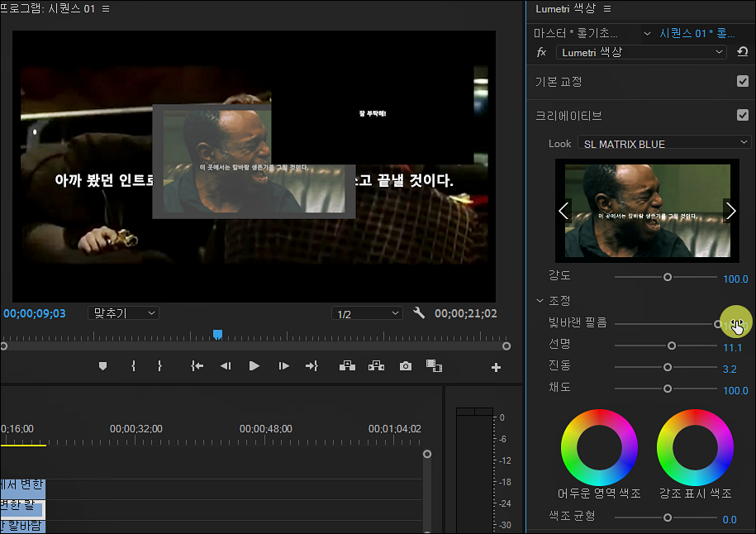The height and width of the screenshot is (534, 756).
Task: Click the Look preview thumbnail
Action: tap(648, 211)
